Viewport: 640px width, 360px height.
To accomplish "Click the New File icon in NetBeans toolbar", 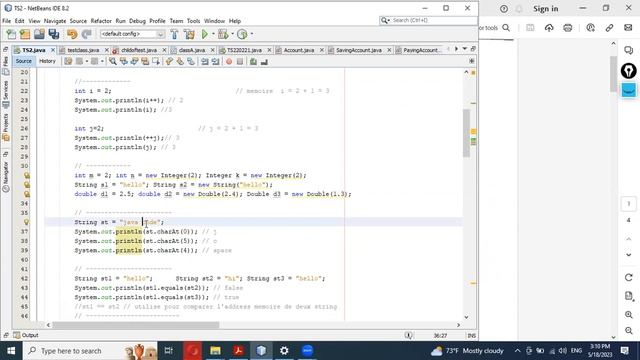I will coord(11,34).
